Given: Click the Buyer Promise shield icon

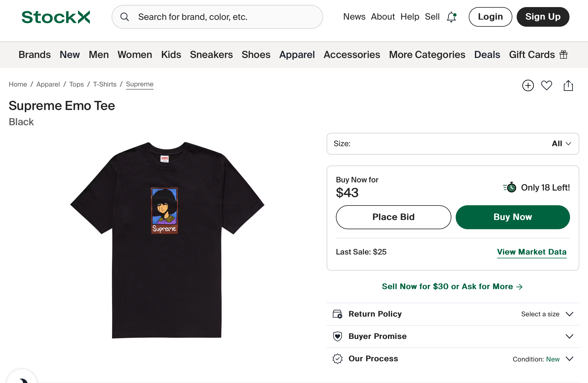Looking at the screenshot, I should (338, 336).
